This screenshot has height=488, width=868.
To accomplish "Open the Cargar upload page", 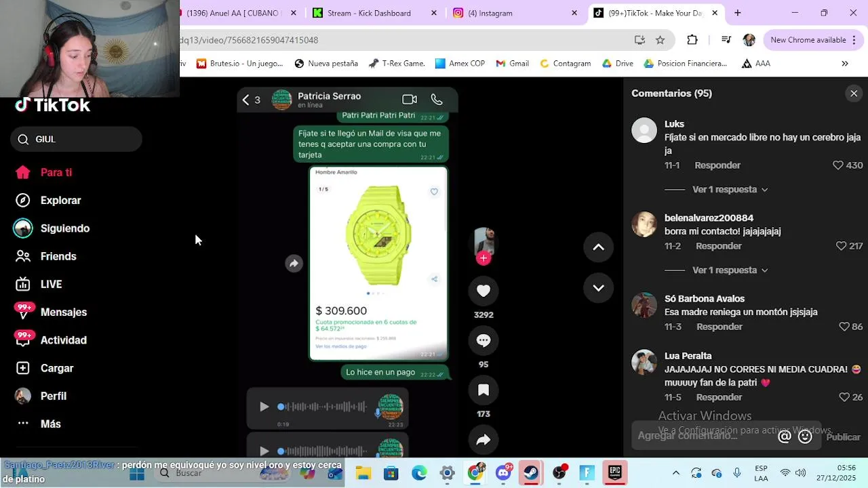I will click(45, 368).
